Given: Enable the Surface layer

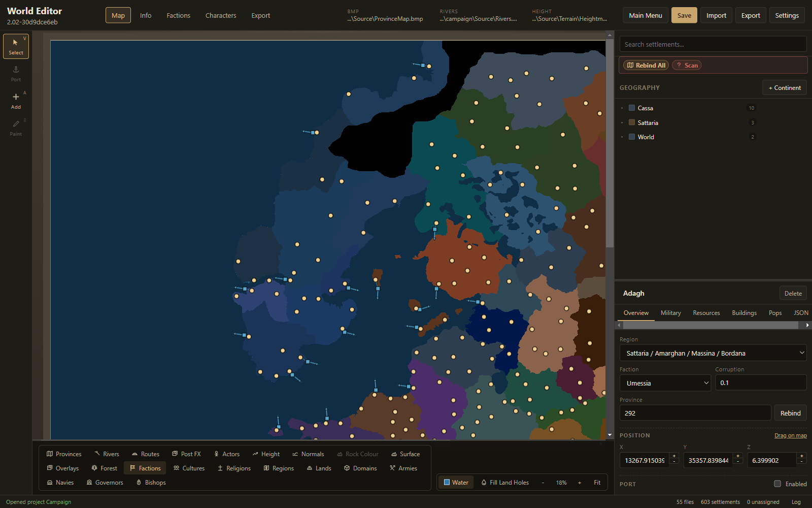Looking at the screenshot, I should [x=405, y=454].
